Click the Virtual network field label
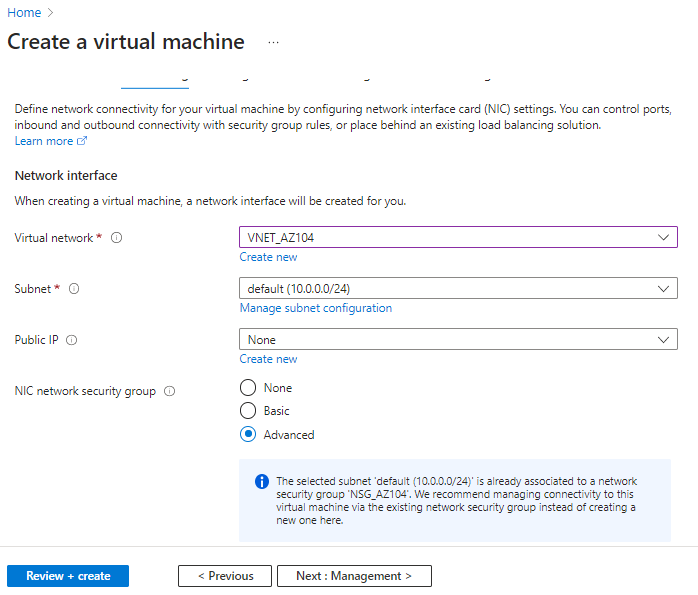 tap(54, 238)
